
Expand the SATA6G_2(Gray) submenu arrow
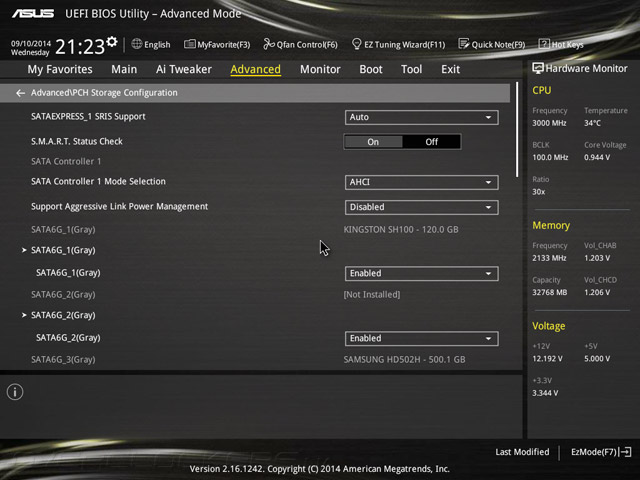point(24,315)
